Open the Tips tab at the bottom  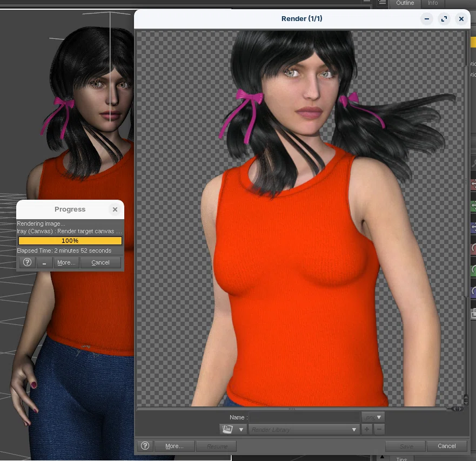point(402,459)
